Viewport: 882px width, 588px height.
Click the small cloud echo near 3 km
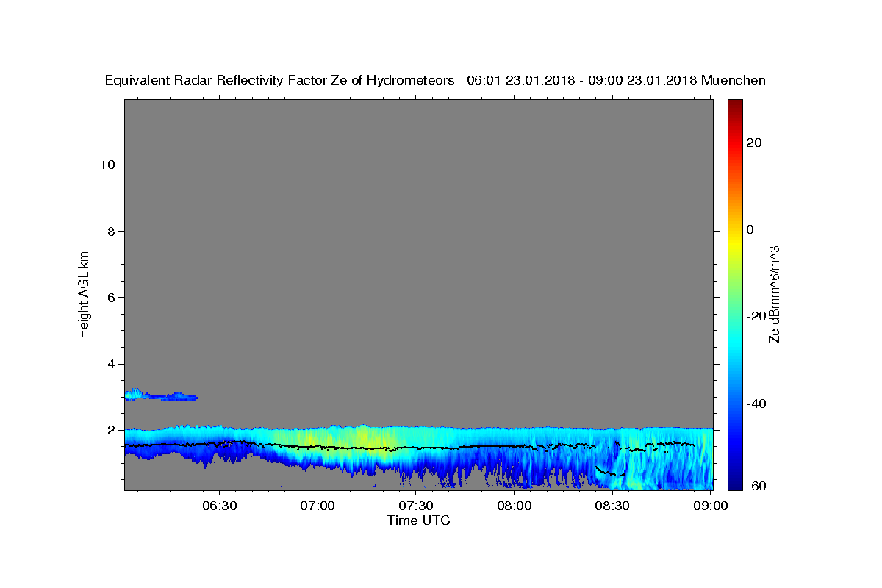click(161, 395)
